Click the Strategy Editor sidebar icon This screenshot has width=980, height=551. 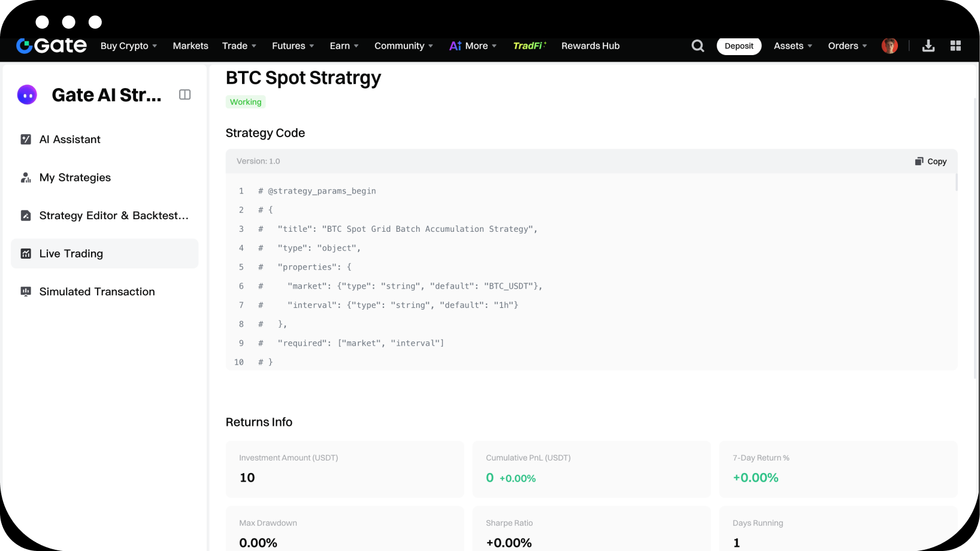click(x=26, y=216)
